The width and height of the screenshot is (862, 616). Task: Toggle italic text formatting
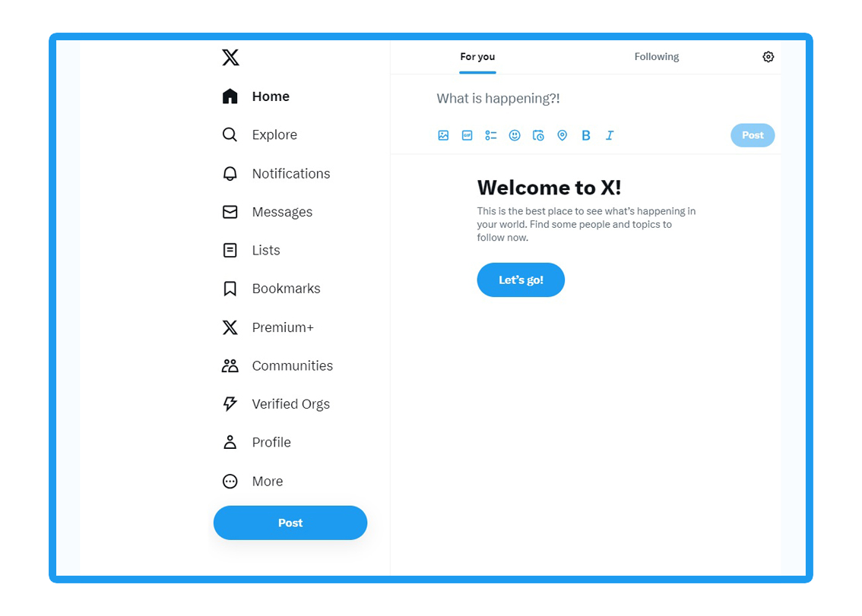(610, 135)
